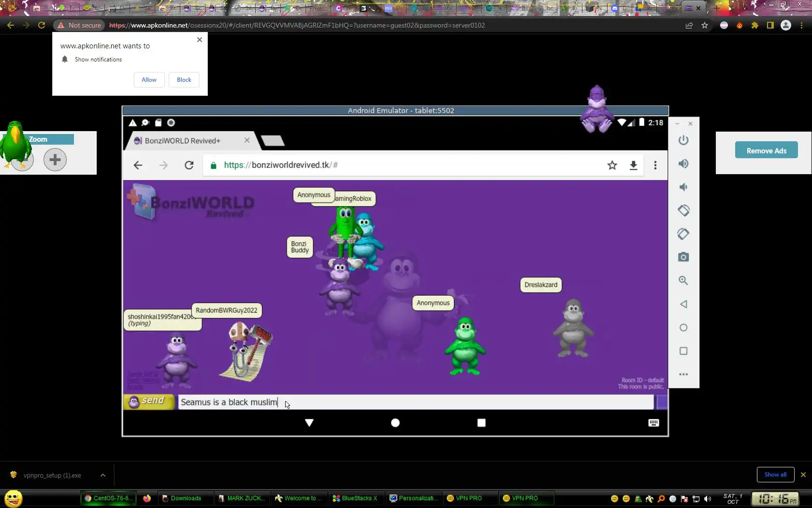Close the Chrome downloads bar
Image resolution: width=812 pixels, height=508 pixels.
click(x=803, y=475)
